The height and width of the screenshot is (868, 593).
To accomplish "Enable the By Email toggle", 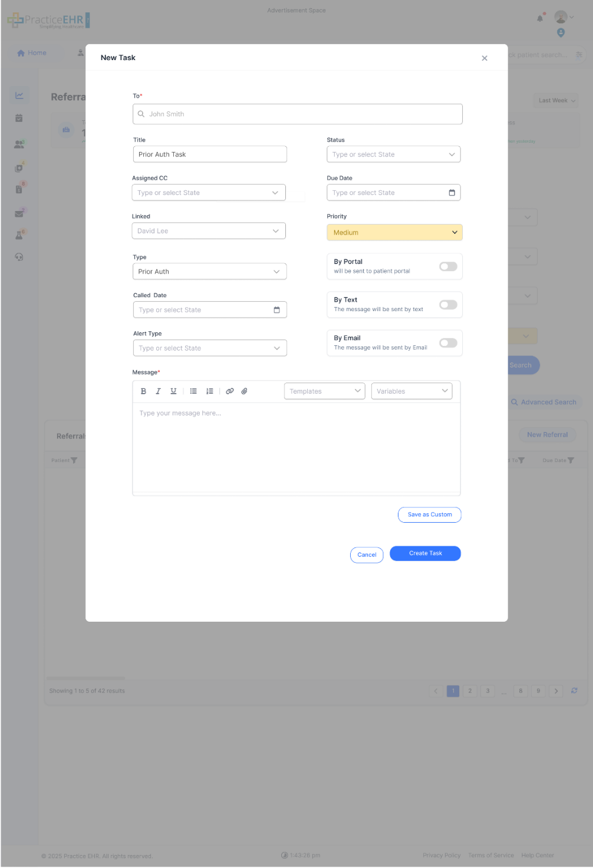I will click(448, 343).
